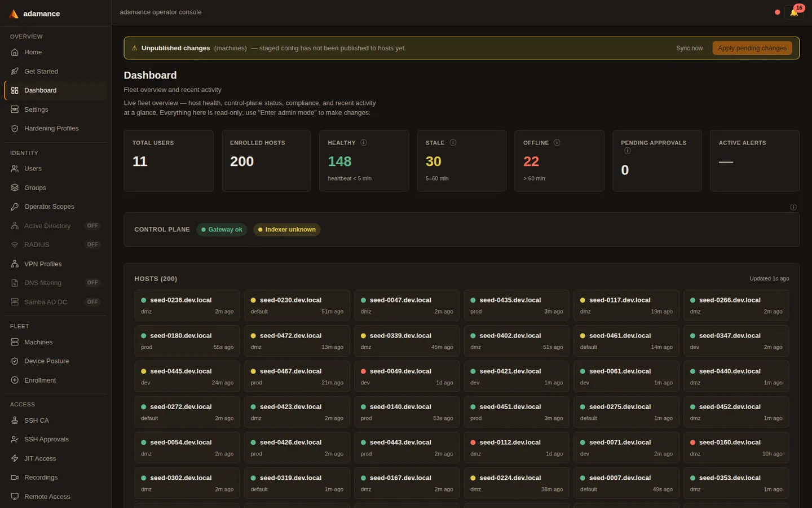This screenshot has height=508, width=812.
Task: Click the HOSTS (200) heading
Action: (156, 279)
